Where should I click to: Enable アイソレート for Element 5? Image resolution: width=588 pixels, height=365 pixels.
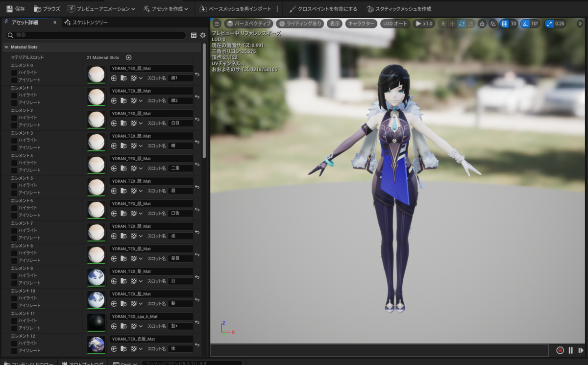[14, 193]
